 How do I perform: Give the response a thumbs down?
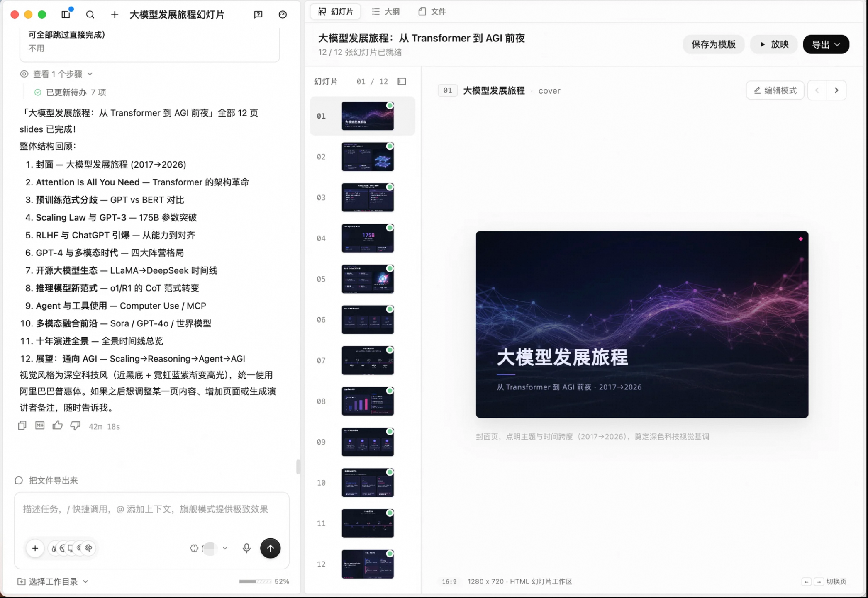tap(75, 425)
